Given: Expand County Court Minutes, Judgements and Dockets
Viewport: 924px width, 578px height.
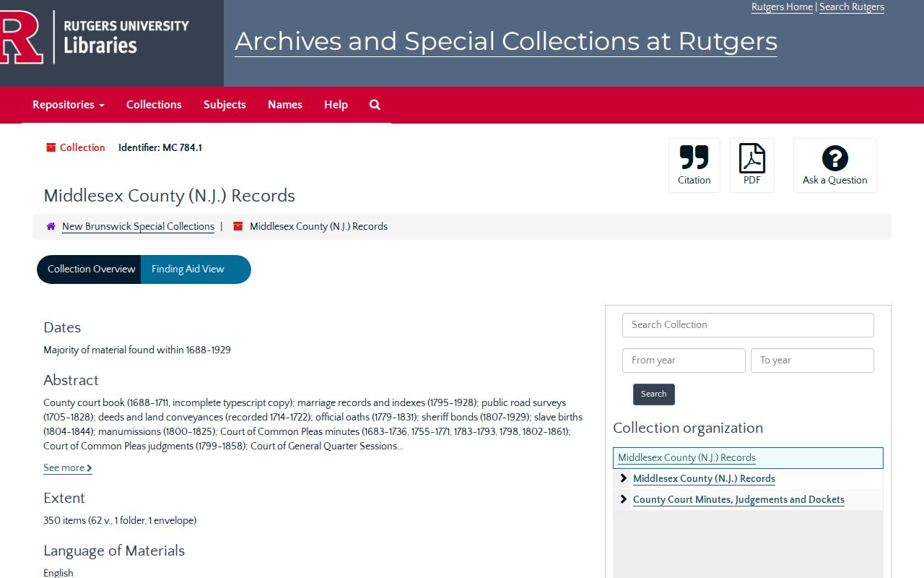Looking at the screenshot, I should (624, 499).
